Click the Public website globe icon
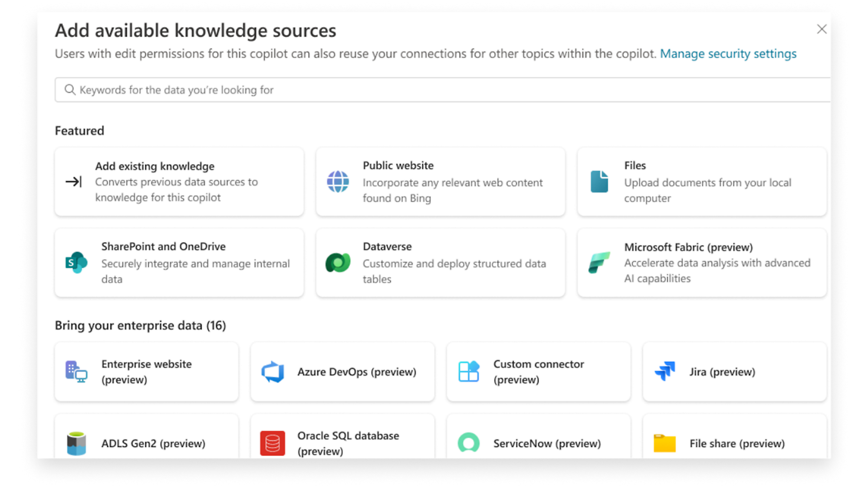Viewport: 868px width, 488px height. pos(338,181)
